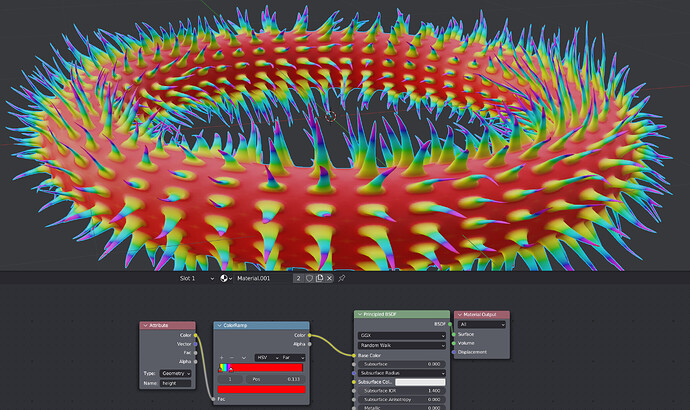This screenshot has height=410, width=690.
Task: Remove a color stop with minus icon
Action: (232, 358)
